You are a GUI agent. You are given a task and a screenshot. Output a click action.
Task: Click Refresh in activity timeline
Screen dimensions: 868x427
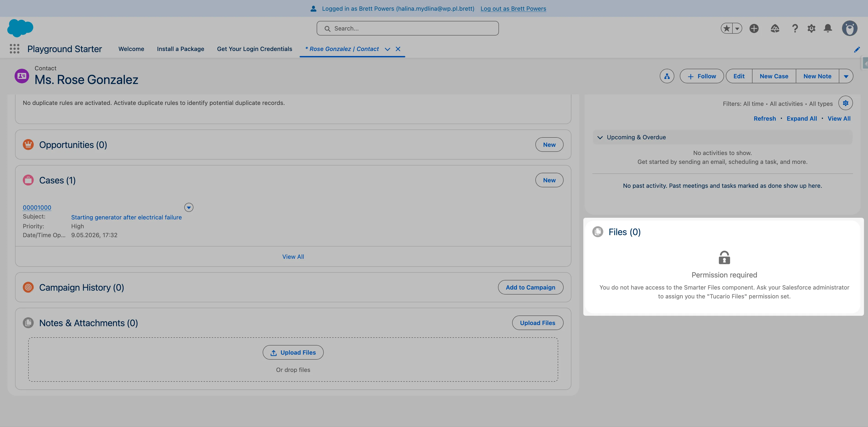coord(765,119)
